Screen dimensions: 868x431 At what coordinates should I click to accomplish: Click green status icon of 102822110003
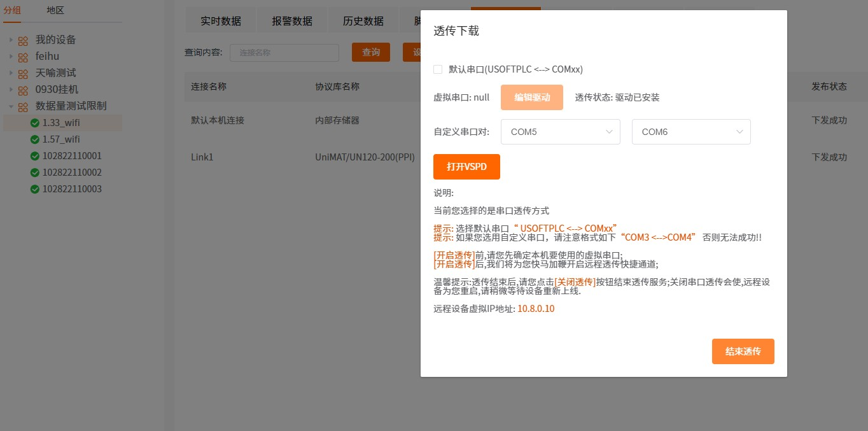[35, 189]
